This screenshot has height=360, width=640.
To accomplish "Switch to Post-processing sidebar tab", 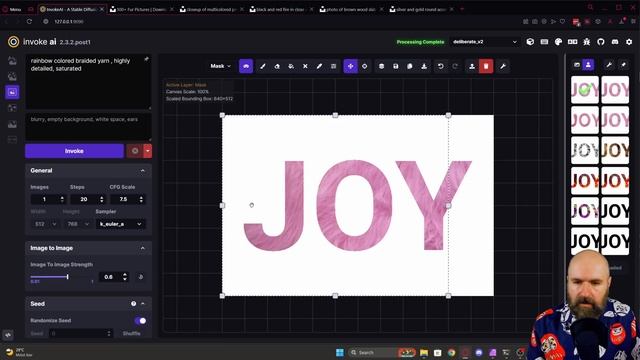I will pos(12,124).
